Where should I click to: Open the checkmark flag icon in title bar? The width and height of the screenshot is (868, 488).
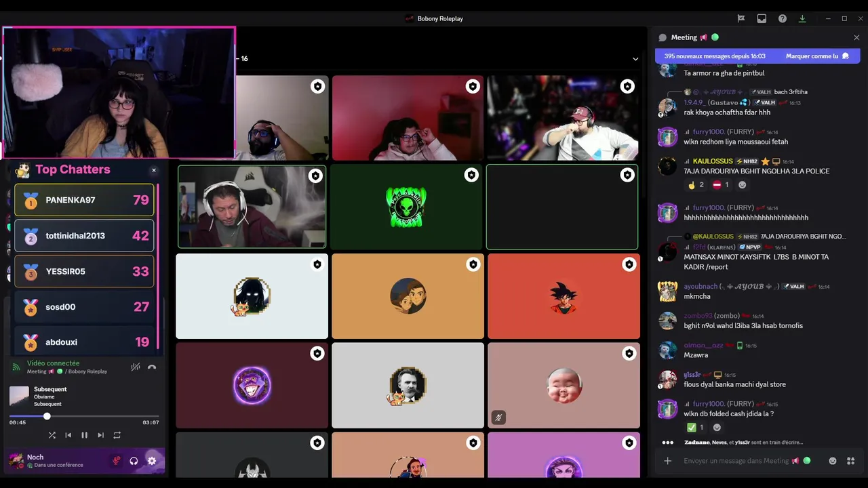741,18
